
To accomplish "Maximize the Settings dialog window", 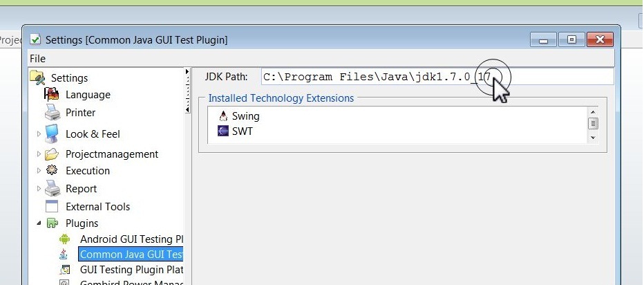I will click(x=571, y=40).
